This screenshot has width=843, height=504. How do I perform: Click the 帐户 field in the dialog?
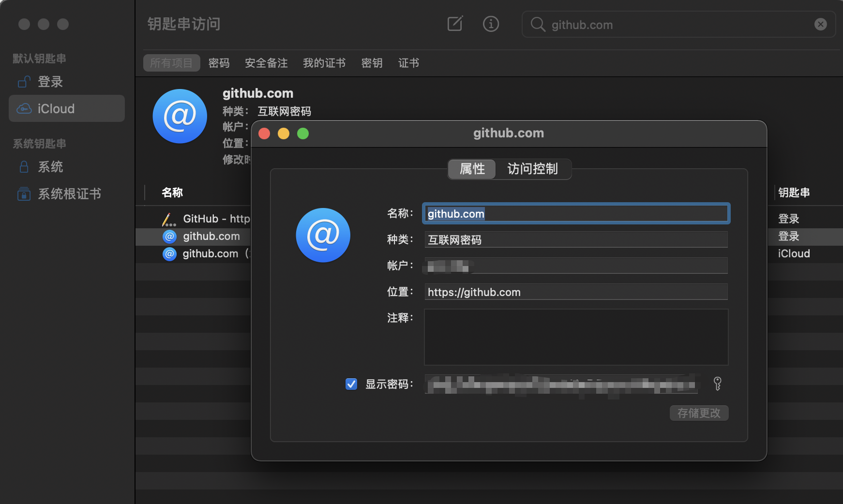click(x=576, y=266)
